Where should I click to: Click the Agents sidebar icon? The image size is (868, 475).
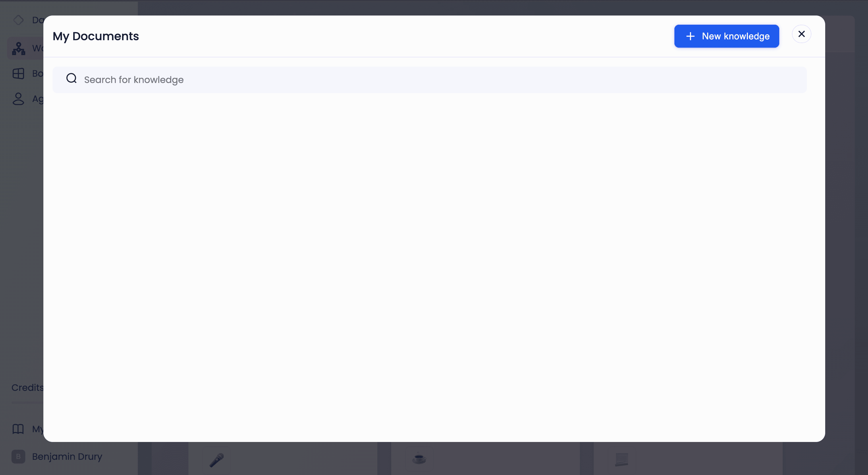[18, 98]
